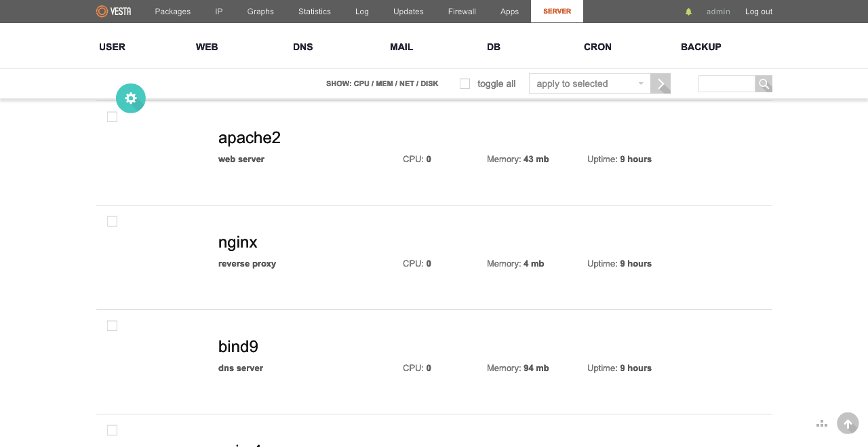Open the BACKUP section
Image resolution: width=868 pixels, height=447 pixels.
tap(701, 47)
